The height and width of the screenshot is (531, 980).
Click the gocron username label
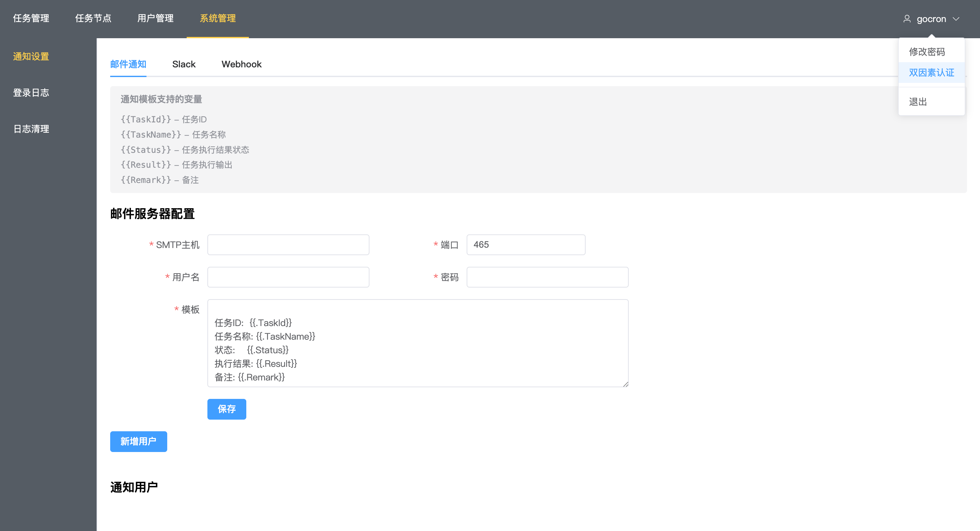(931, 19)
